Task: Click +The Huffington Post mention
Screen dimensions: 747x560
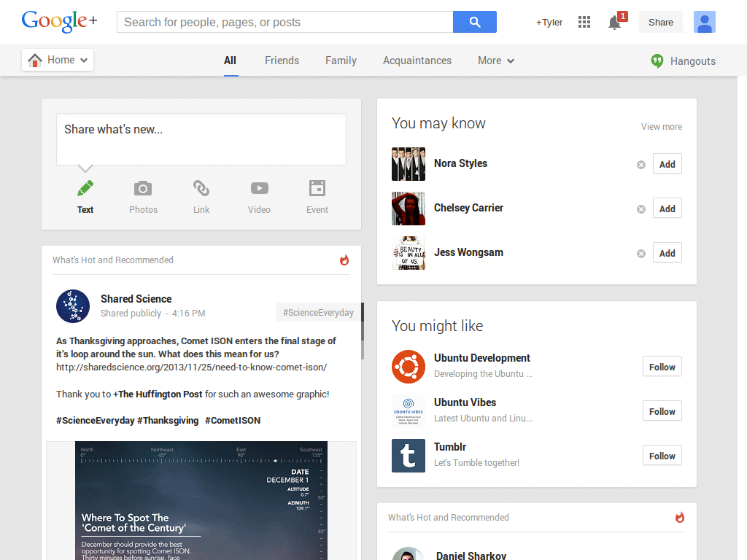Action: point(158,394)
